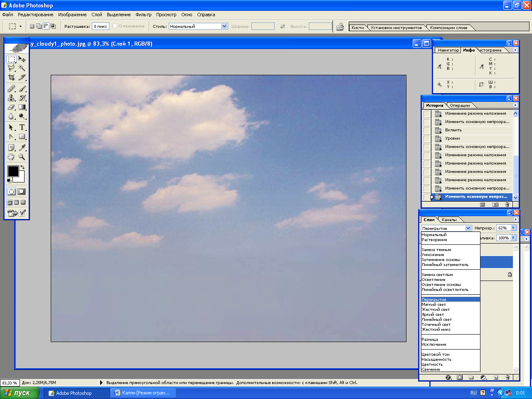Enable Add to selection mode
This screenshot has width=532, height=399.
click(39, 26)
